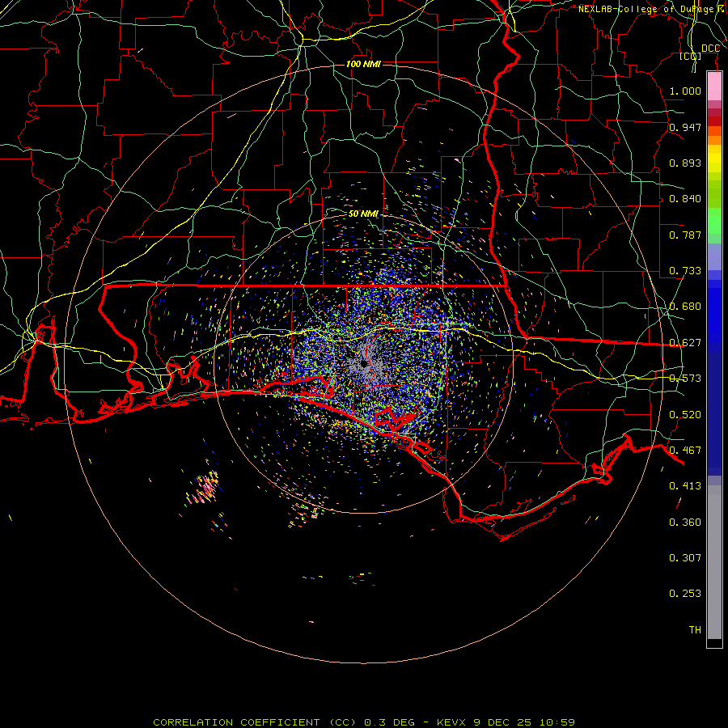Click the 0.573 legend value

pos(685,379)
